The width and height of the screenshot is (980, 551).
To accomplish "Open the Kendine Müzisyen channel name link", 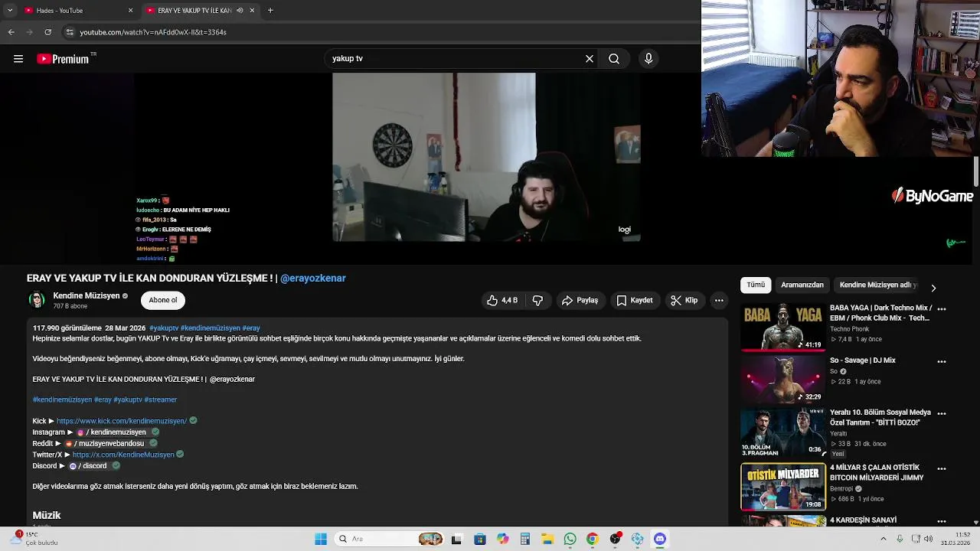I will point(87,295).
